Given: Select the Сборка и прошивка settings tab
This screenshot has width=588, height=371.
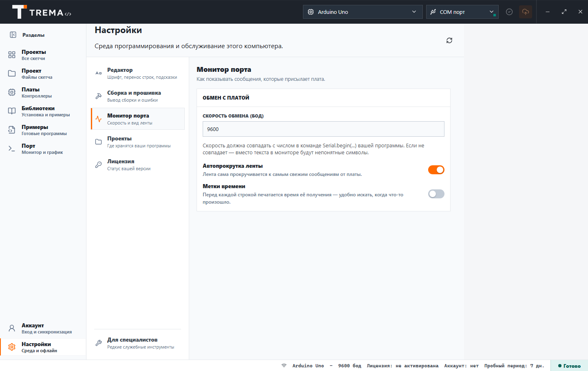Looking at the screenshot, I should point(138,96).
